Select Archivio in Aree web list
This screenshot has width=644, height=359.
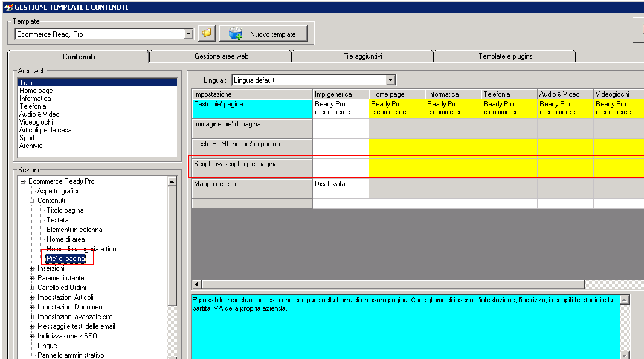[x=30, y=146]
